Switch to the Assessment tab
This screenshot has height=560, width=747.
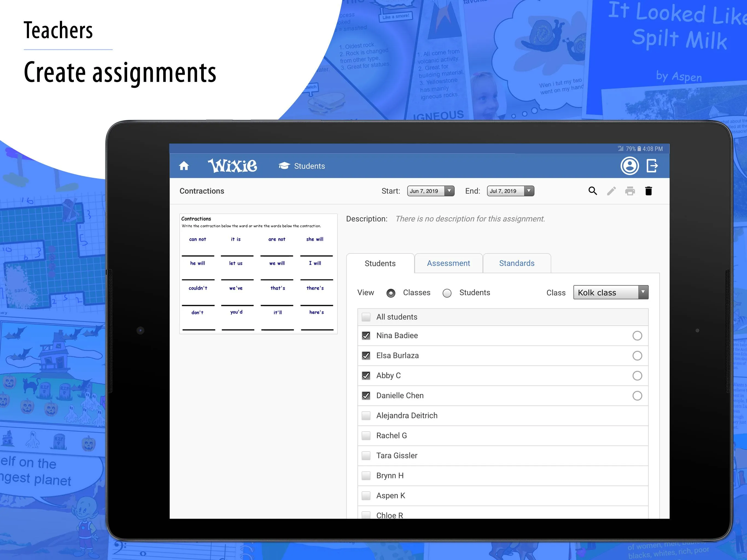448,263
